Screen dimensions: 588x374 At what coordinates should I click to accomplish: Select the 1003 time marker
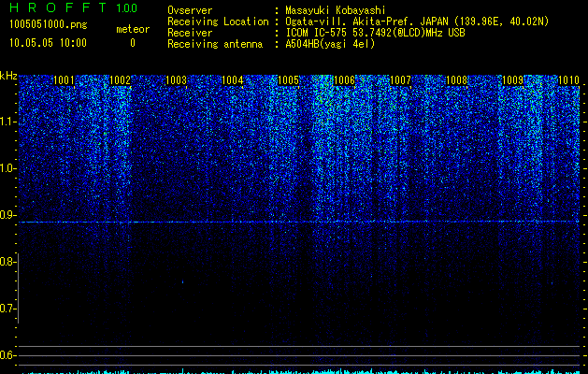(177, 80)
